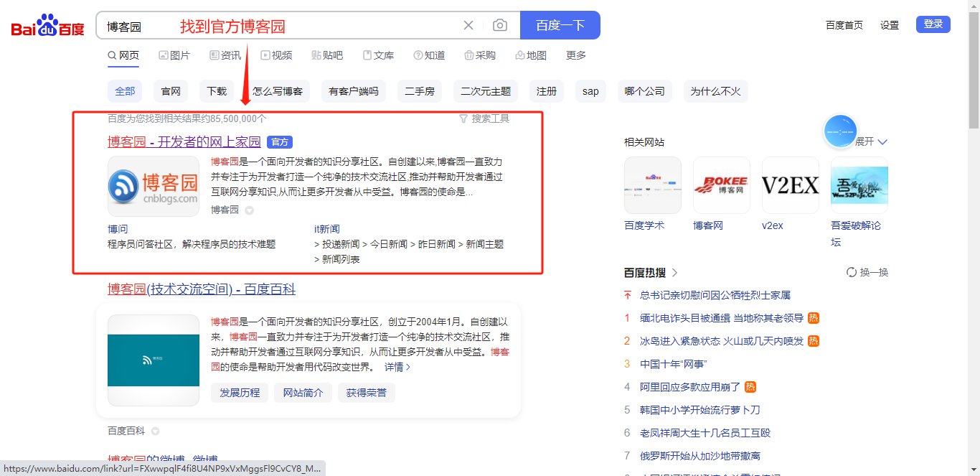Select the 为什么不火 filter chip
Viewport: 980px width, 476px height.
point(716,91)
